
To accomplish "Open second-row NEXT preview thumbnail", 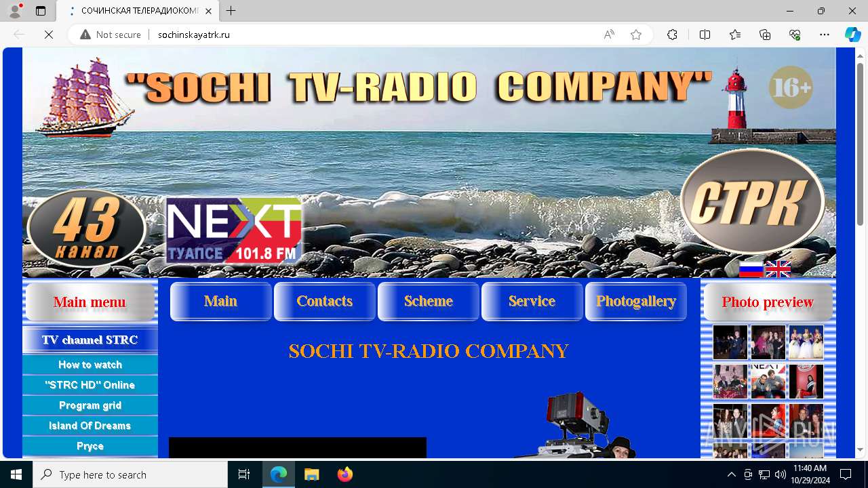I will pos(768,381).
